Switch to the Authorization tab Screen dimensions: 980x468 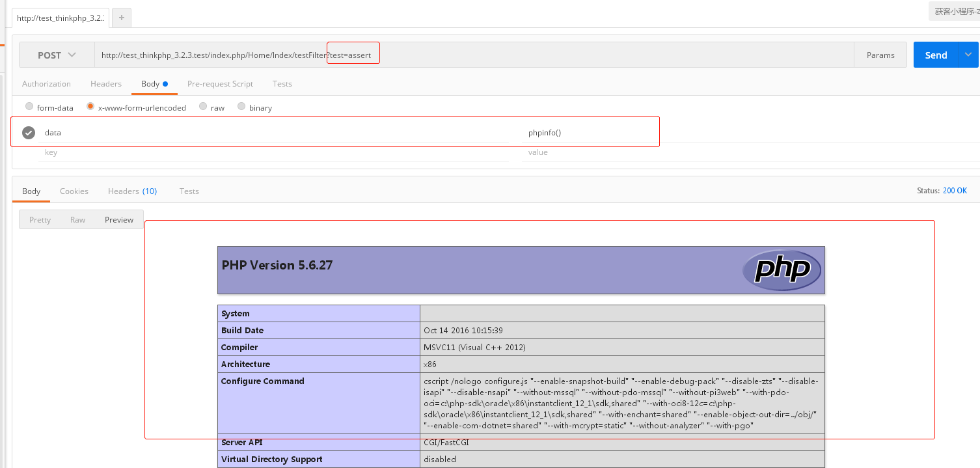click(x=46, y=84)
